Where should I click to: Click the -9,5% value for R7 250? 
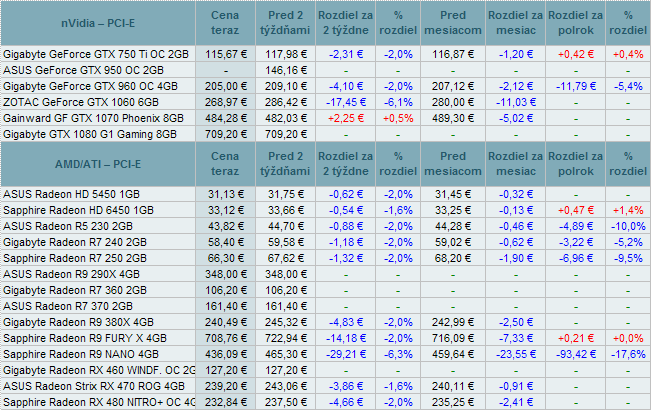tap(628, 258)
